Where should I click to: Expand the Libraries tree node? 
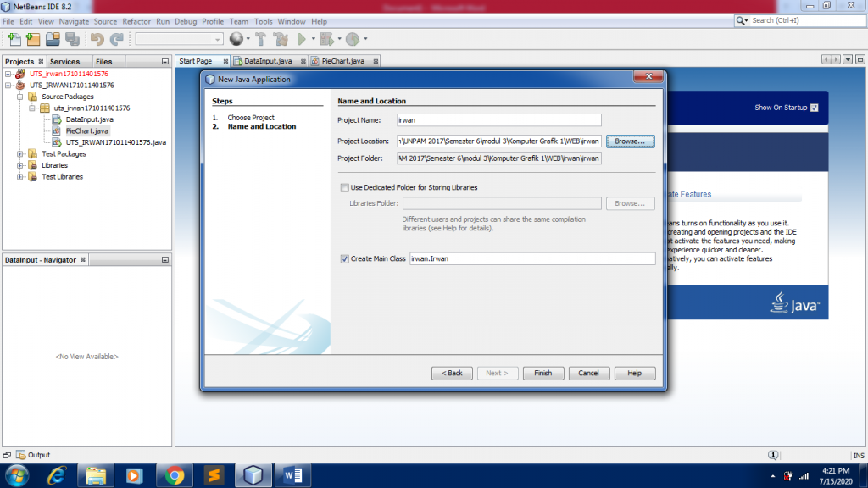click(x=20, y=165)
